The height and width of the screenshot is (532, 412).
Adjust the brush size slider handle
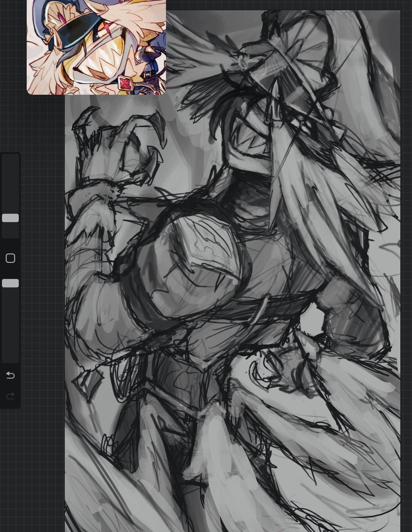(10, 218)
